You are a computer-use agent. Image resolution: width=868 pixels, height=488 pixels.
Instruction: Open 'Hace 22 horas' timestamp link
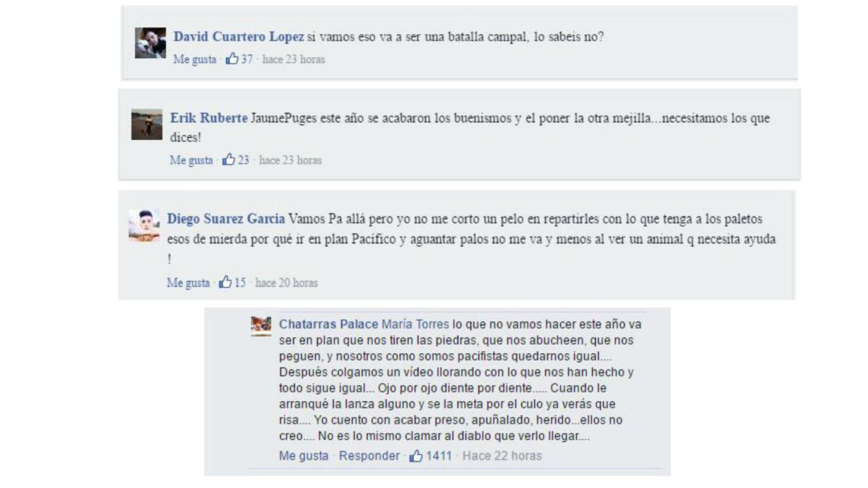(502, 456)
